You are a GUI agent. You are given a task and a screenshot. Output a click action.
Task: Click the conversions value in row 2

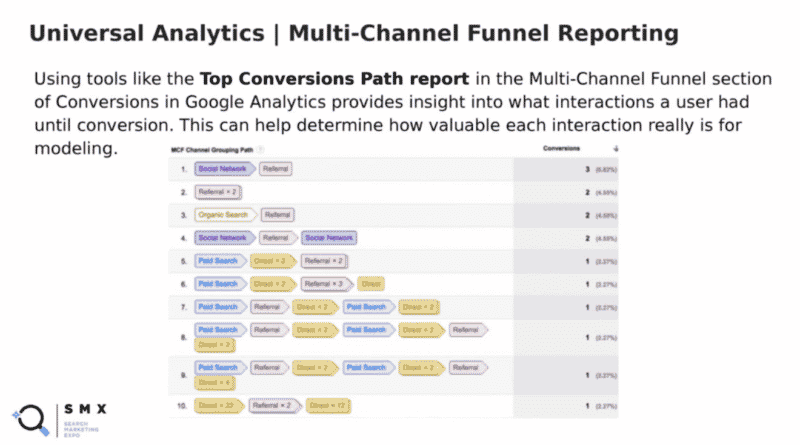[587, 192]
